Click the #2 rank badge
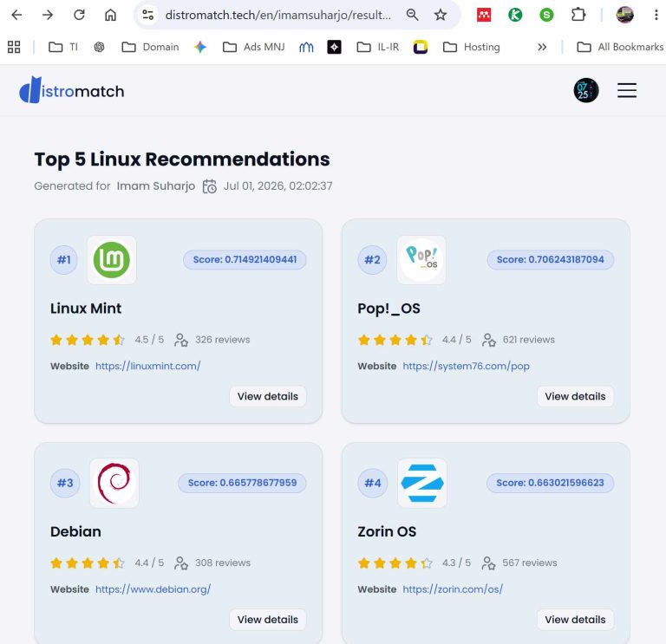This screenshot has height=644, width=666. 373,260
